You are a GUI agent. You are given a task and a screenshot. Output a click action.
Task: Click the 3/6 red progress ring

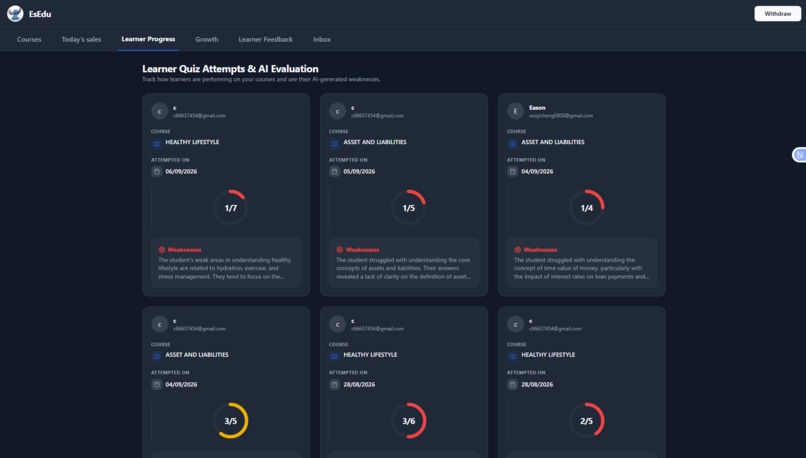[x=409, y=420]
